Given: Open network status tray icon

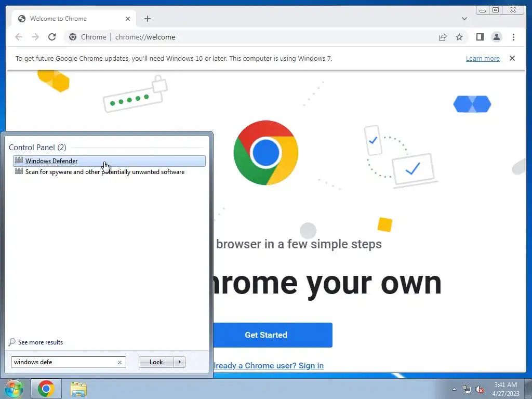Looking at the screenshot, I should pyautogui.click(x=467, y=389).
